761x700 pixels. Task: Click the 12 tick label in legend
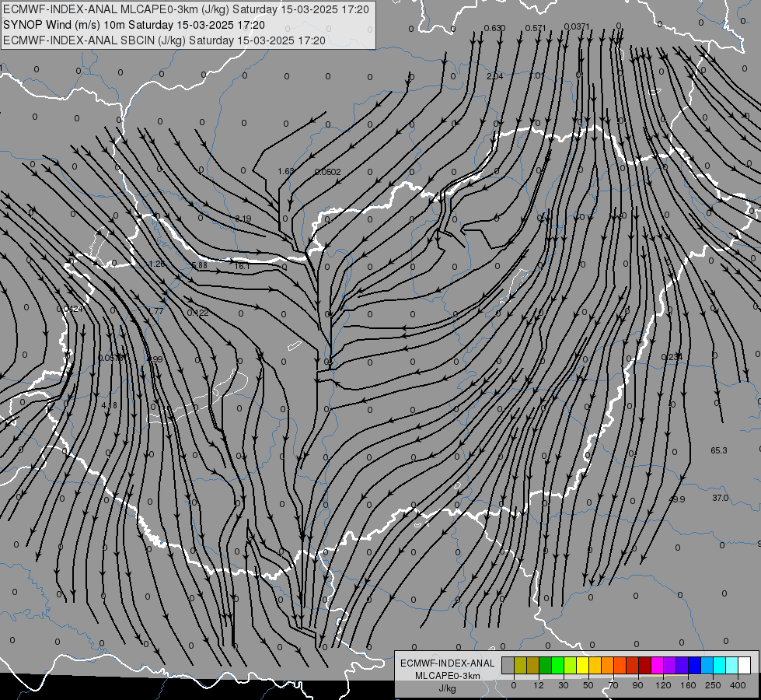[539, 685]
